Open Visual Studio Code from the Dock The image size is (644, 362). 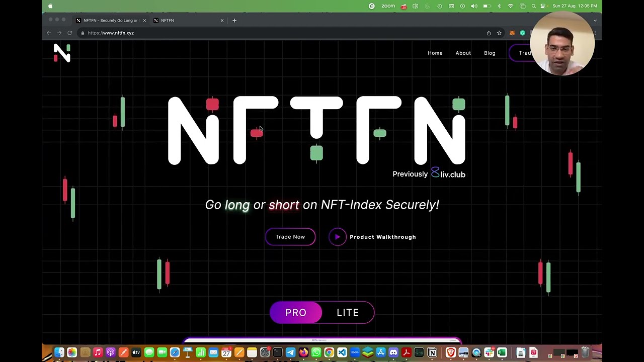(342, 352)
